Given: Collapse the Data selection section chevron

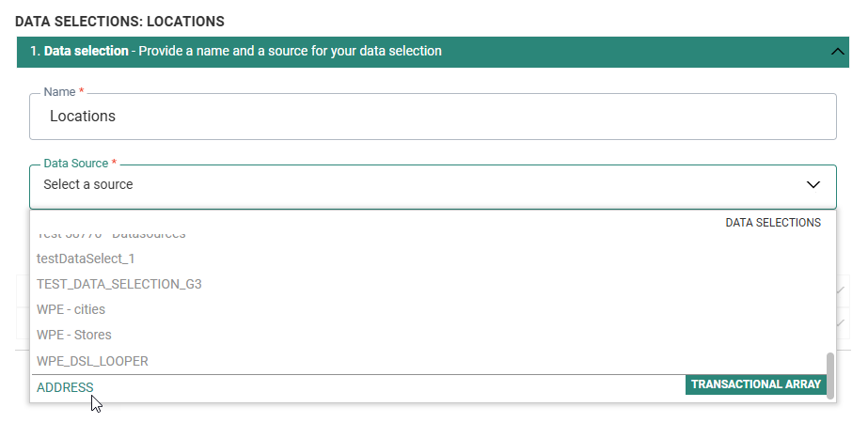Looking at the screenshot, I should pyautogui.click(x=838, y=52).
